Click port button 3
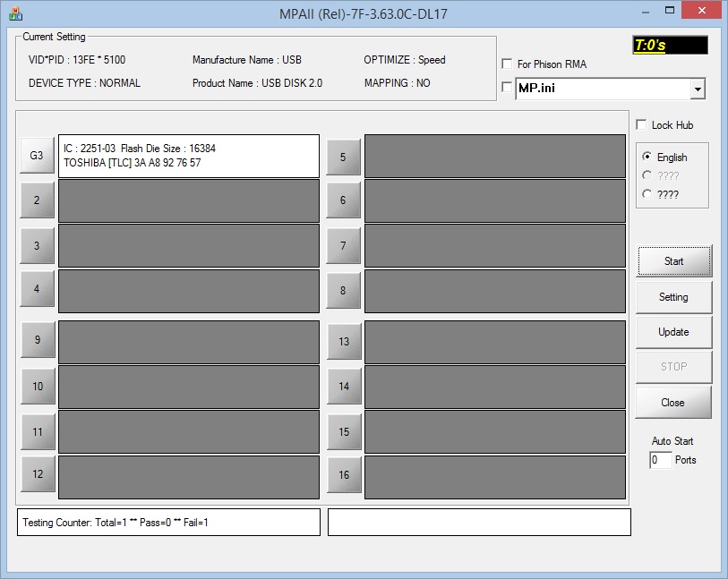 coord(37,245)
